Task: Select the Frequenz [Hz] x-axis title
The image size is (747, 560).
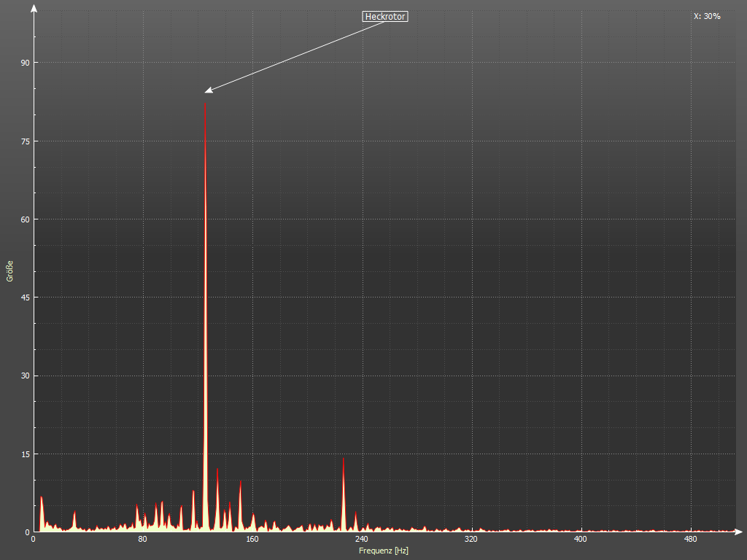Action: tap(384, 551)
